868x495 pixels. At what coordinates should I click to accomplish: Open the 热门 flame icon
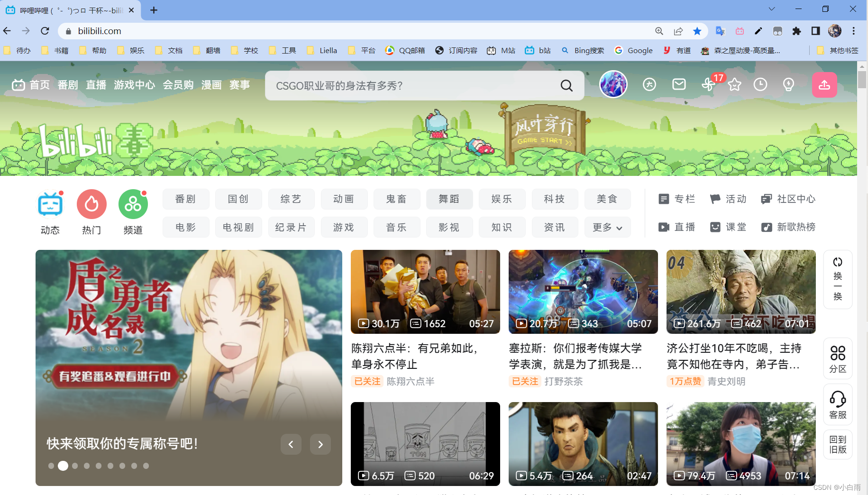tap(91, 204)
